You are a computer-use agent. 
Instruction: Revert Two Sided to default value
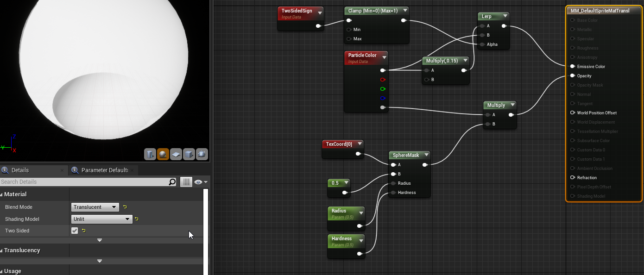(x=83, y=230)
